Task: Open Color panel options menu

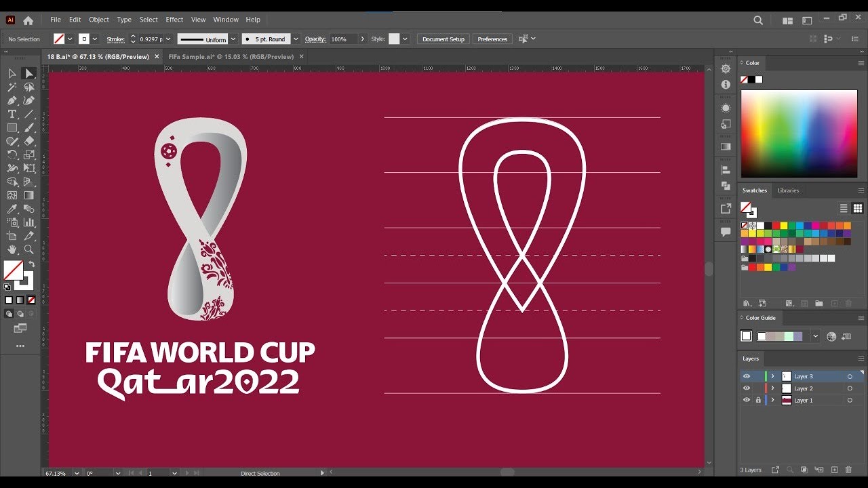Action: tap(861, 63)
